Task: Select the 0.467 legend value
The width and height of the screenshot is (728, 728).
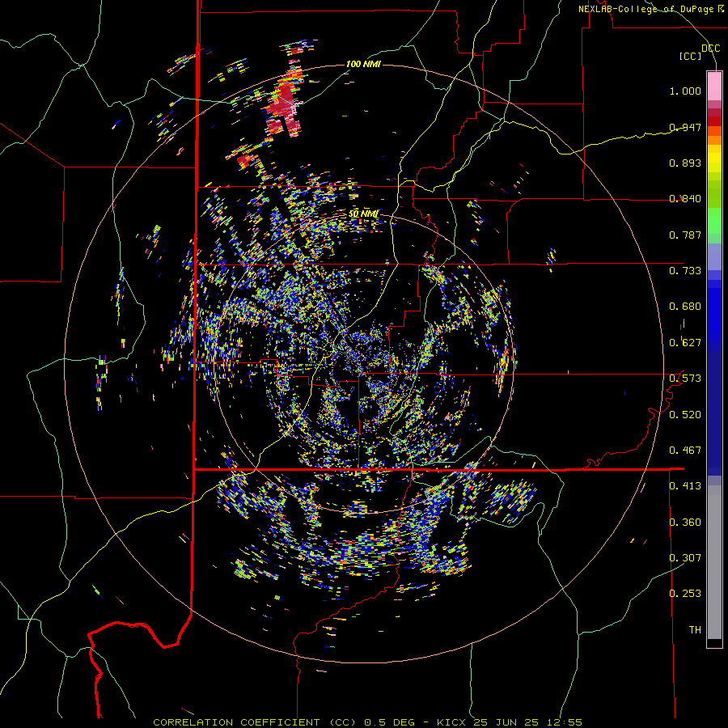Action: click(x=685, y=451)
